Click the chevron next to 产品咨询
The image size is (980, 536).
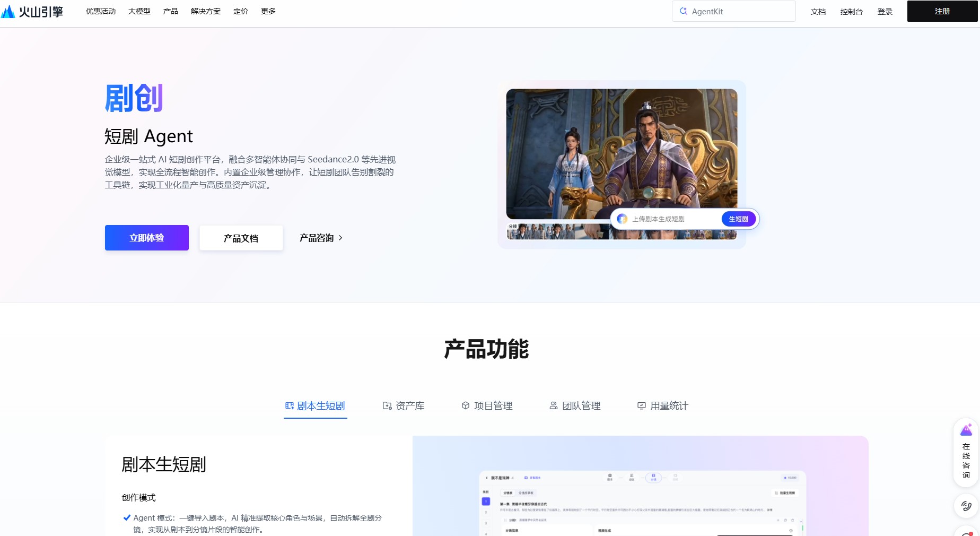point(340,238)
